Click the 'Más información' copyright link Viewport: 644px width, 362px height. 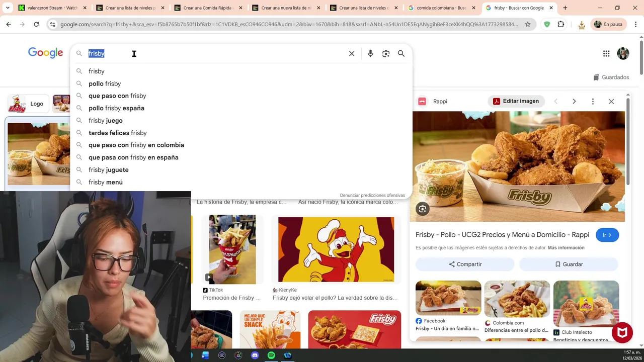tap(566, 248)
